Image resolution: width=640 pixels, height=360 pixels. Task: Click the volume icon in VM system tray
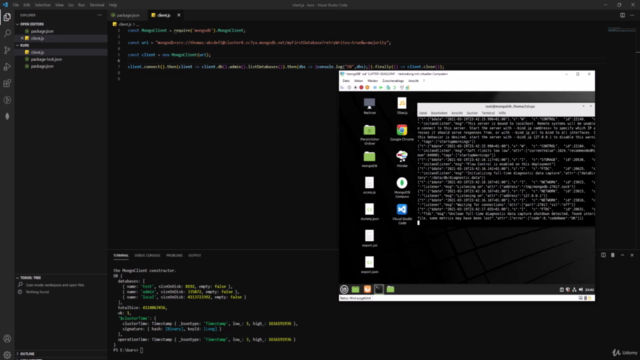pyautogui.click(x=581, y=290)
